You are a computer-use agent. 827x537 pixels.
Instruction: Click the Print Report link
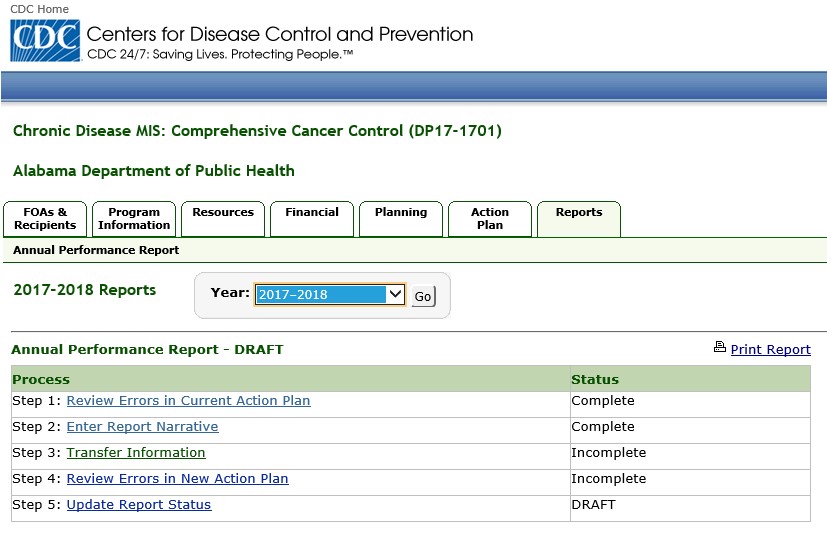coord(770,350)
